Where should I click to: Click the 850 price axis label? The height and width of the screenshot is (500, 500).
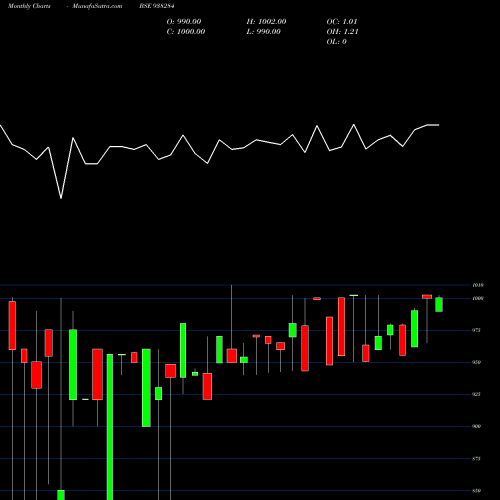(477, 491)
